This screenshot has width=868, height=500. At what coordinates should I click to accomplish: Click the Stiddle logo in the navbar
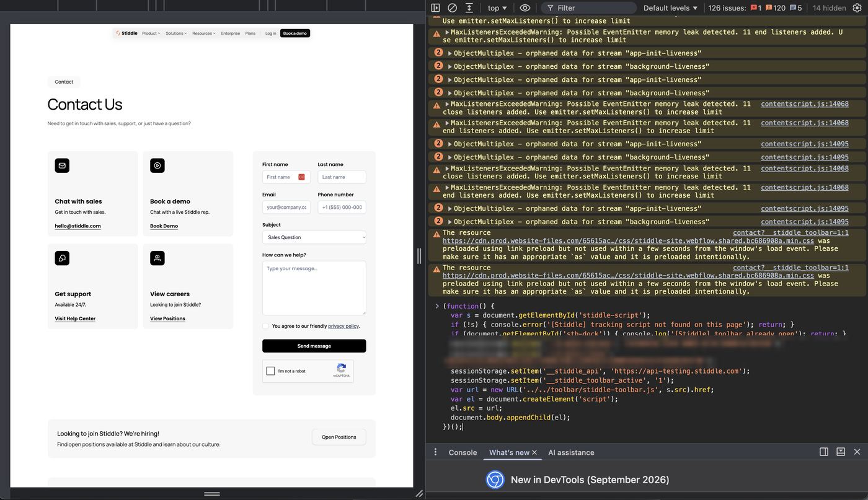126,33
